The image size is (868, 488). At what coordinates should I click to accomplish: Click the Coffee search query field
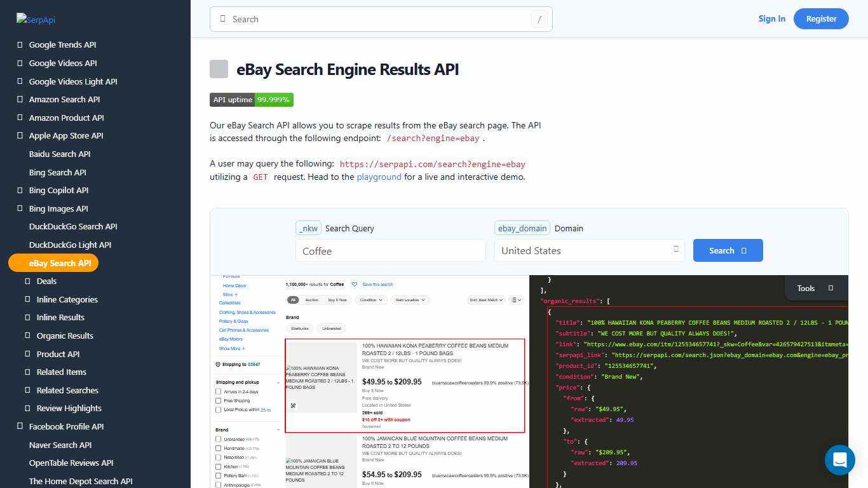(x=390, y=250)
